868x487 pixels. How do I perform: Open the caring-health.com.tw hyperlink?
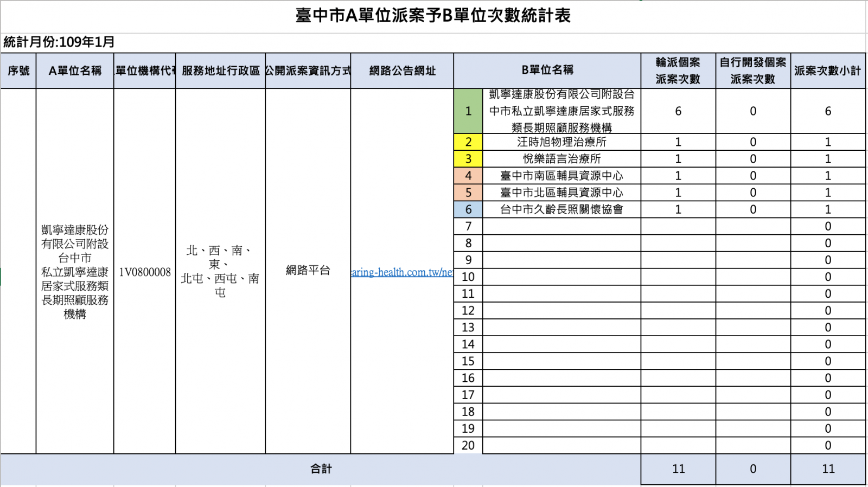point(402,272)
